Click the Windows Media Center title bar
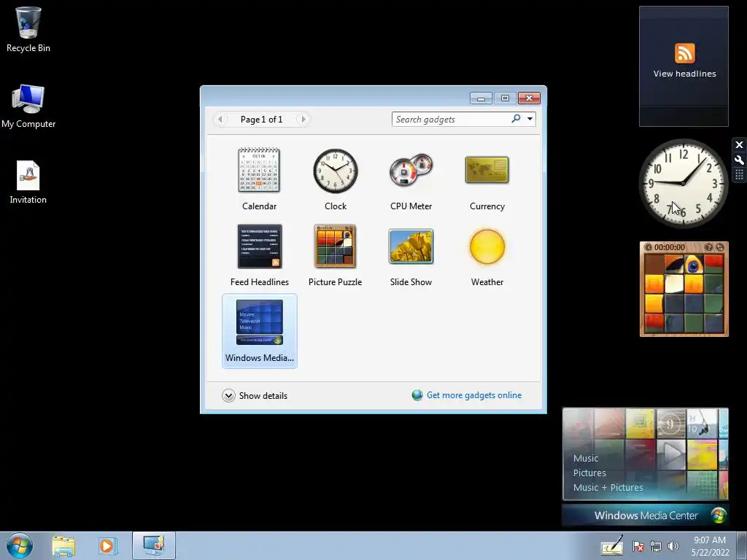This screenshot has width=747, height=560. (646, 516)
